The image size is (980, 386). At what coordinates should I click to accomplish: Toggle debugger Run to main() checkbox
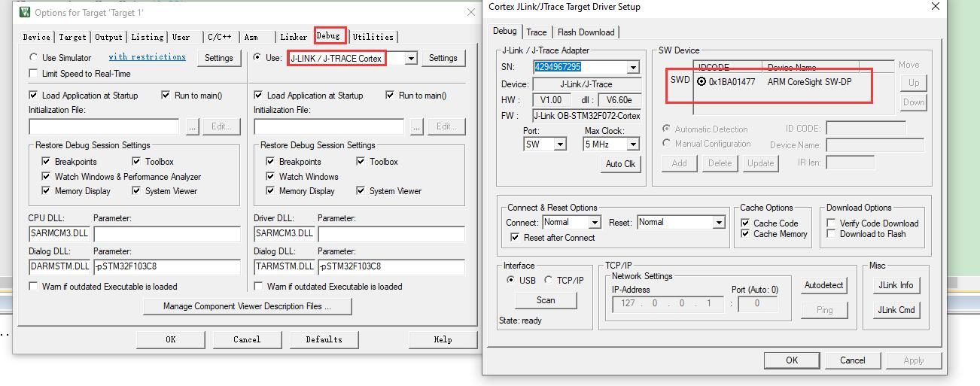pos(391,96)
